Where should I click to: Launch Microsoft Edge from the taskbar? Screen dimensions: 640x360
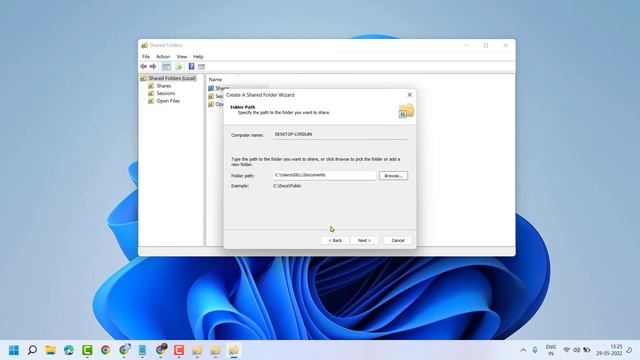tap(69, 350)
